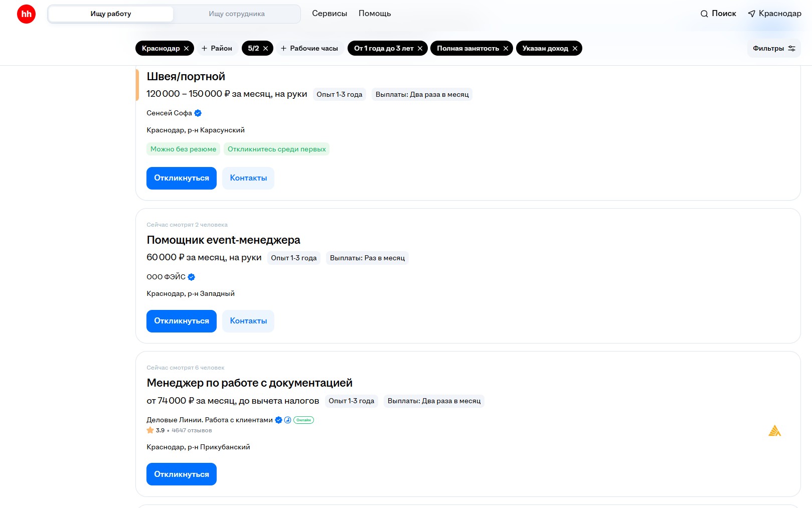Open the "ООО ФЭЙС" employer page
This screenshot has height=508, width=812.
(x=166, y=277)
